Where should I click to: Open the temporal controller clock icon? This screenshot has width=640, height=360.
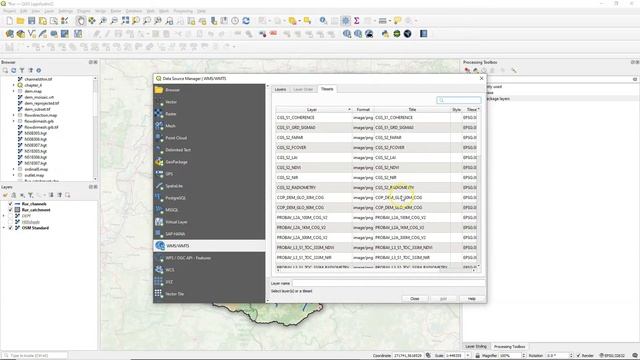coord(235,21)
